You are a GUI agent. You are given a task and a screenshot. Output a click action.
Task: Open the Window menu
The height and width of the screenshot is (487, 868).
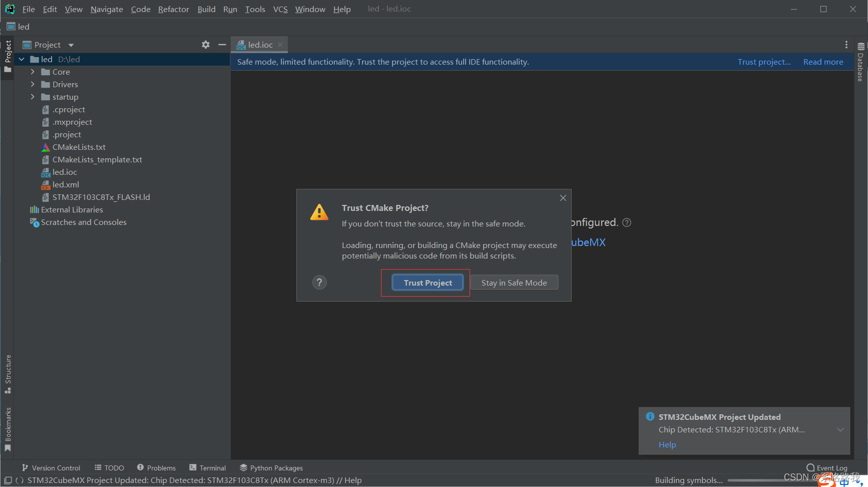310,9
